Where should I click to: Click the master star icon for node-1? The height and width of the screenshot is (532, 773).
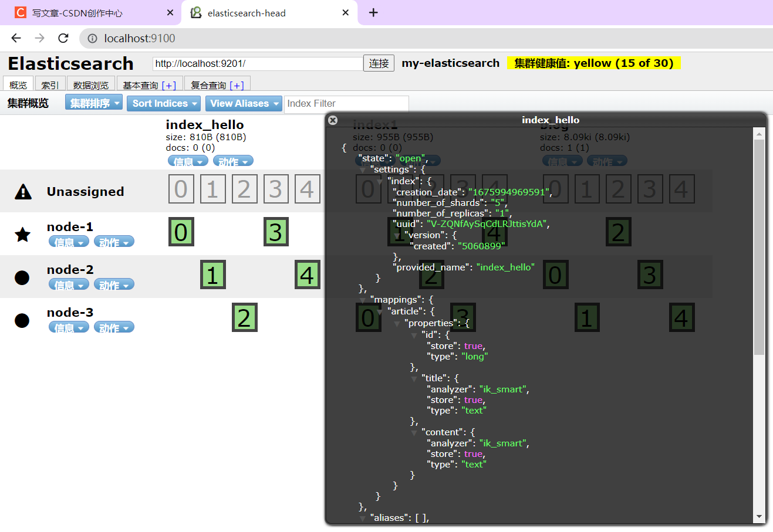click(22, 235)
